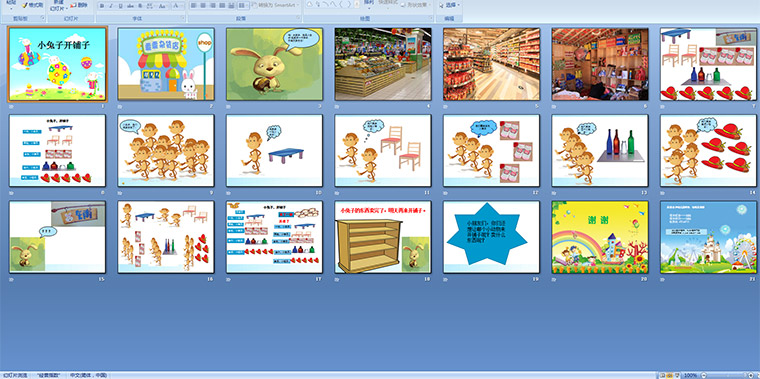This screenshot has width=760, height=379.
Task: Click the Format Painter (格式刷) icon
Action: [x=32, y=5]
